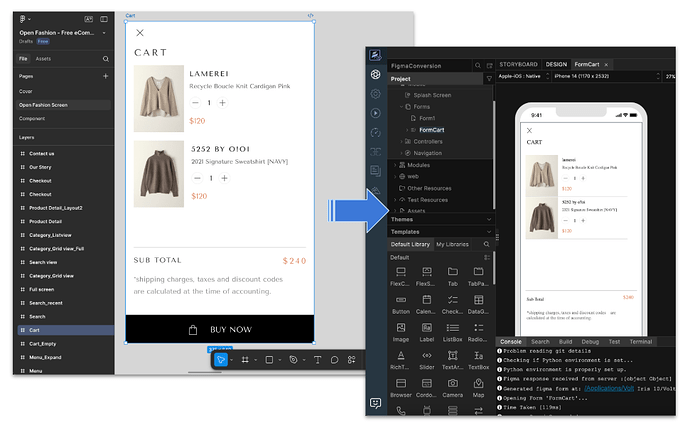The width and height of the screenshot is (690, 427).
Task: Select the Text tool in Figma toolbar
Action: click(317, 359)
